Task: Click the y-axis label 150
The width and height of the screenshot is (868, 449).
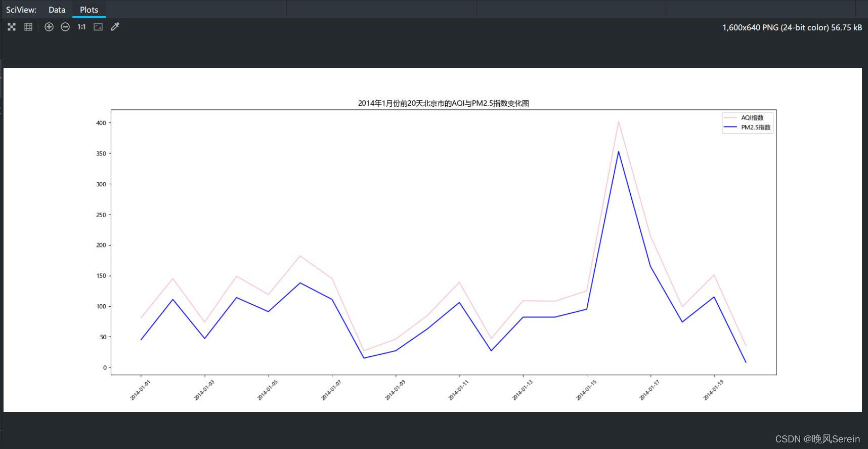Action: (x=101, y=276)
